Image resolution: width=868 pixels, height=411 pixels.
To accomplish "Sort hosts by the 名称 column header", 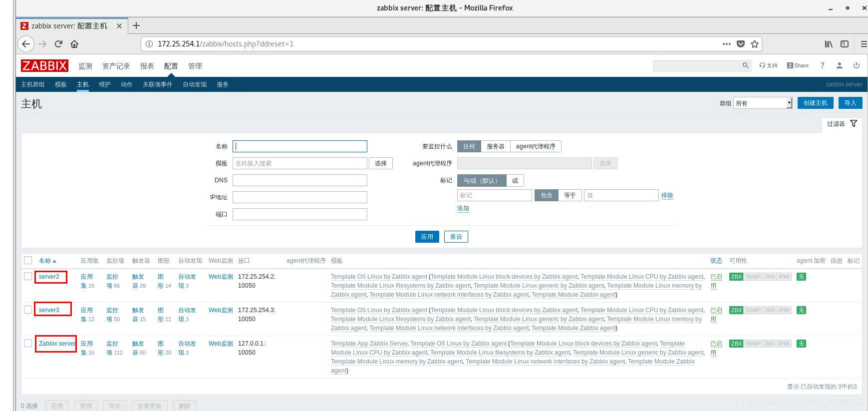I will click(x=47, y=261).
